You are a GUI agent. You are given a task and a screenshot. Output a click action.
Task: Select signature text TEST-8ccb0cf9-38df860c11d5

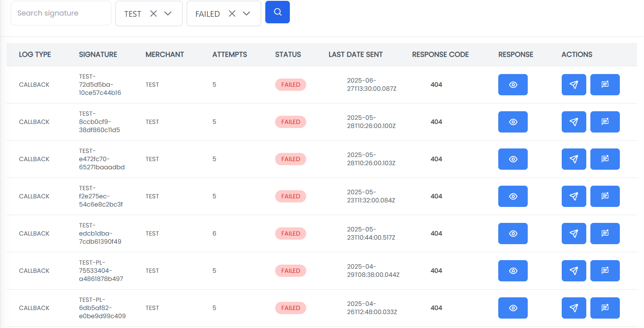pos(99,122)
